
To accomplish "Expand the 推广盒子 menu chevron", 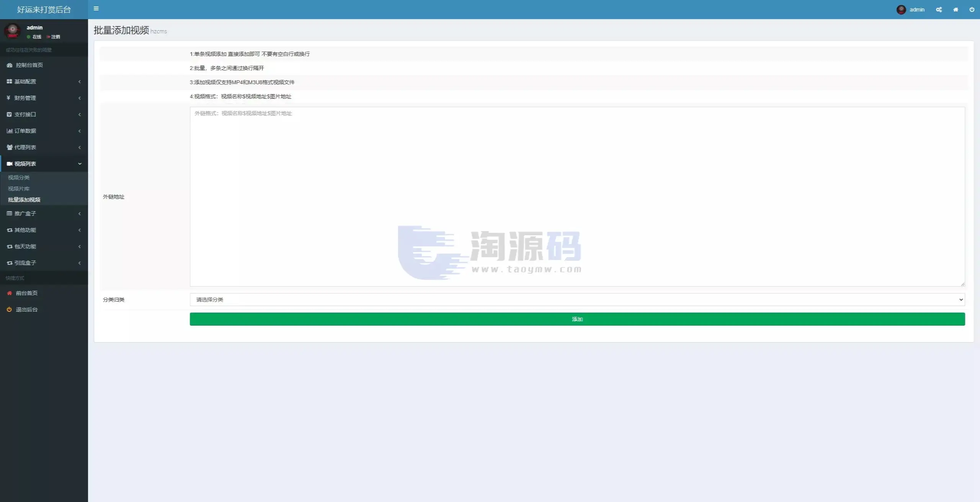I will click(80, 214).
